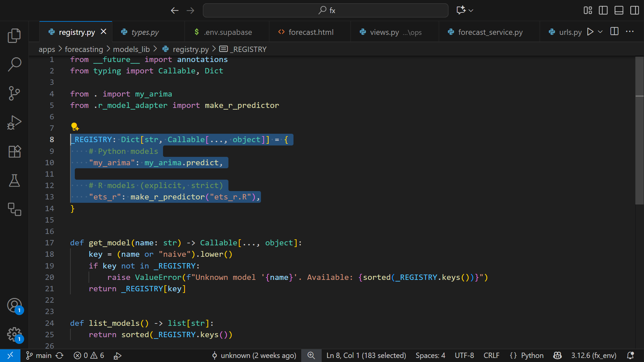The width and height of the screenshot is (644, 362).
Task: Open the Run and Debug view
Action: [x=14, y=122]
